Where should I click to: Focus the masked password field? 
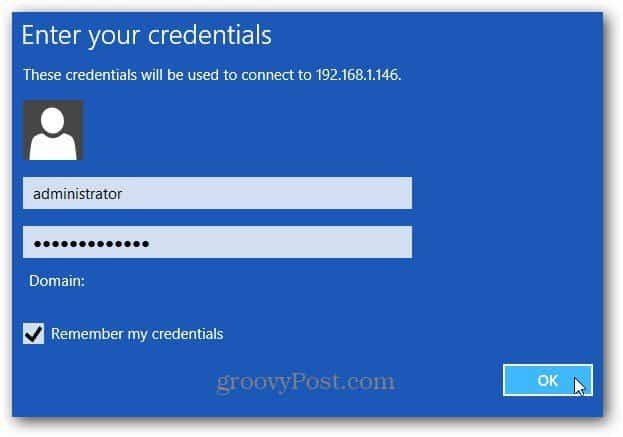[x=217, y=242]
